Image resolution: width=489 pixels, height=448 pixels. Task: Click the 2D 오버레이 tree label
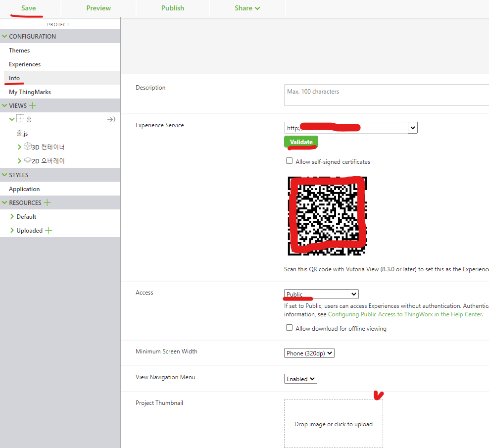pyautogui.click(x=48, y=161)
